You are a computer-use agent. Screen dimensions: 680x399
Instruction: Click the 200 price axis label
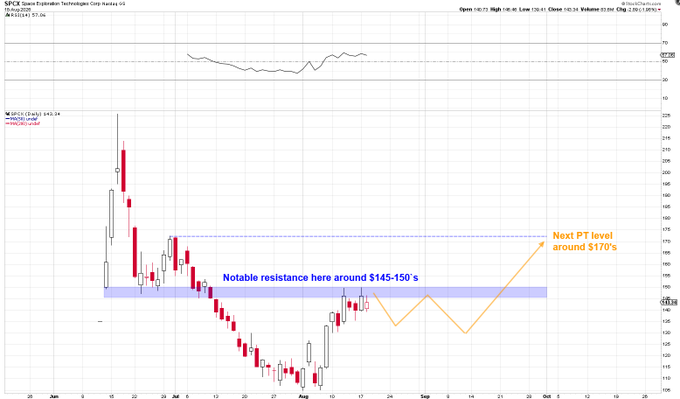pos(666,172)
